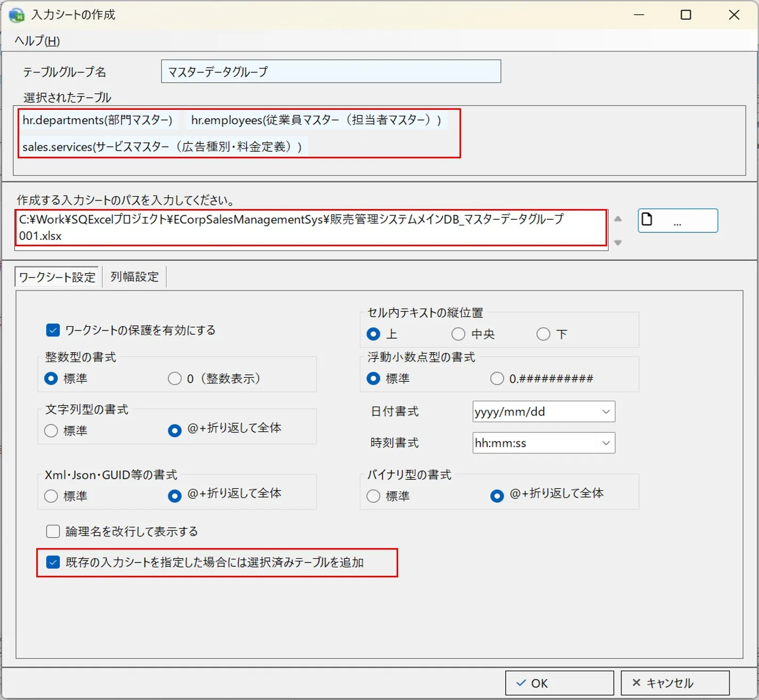Open the 日付書式 dropdown
759x700 pixels.
click(x=544, y=412)
